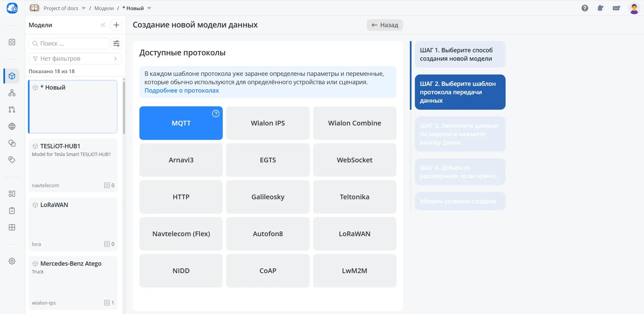Choose the LwM2M protocol
Viewport: 644px width, 314px height.
tap(354, 271)
